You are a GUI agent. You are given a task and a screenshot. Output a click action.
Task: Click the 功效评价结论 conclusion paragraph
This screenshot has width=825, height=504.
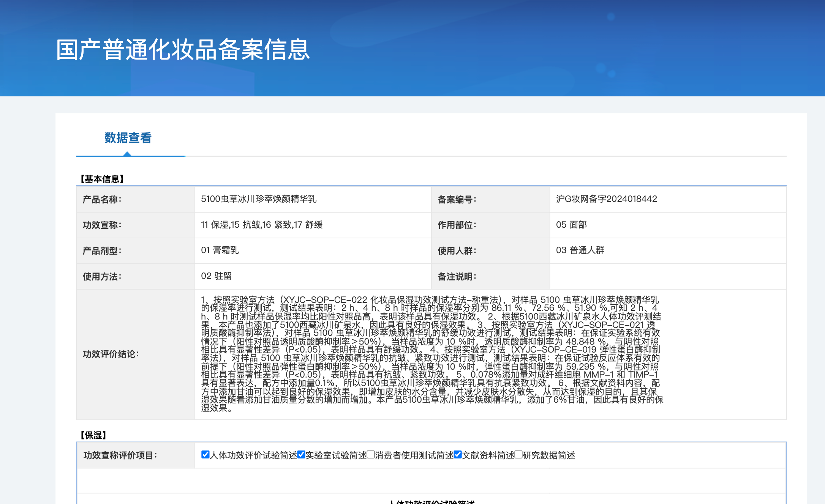431,354
